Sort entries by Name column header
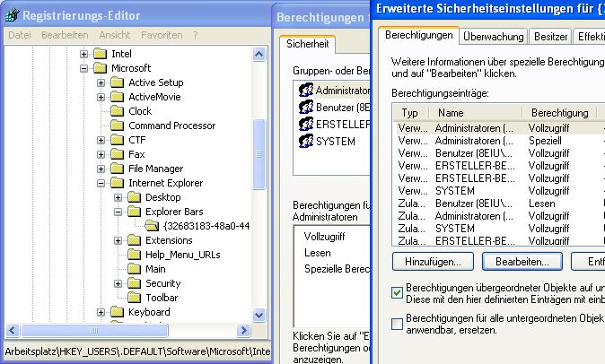Viewport: 605px width, 364px height. pos(475,113)
